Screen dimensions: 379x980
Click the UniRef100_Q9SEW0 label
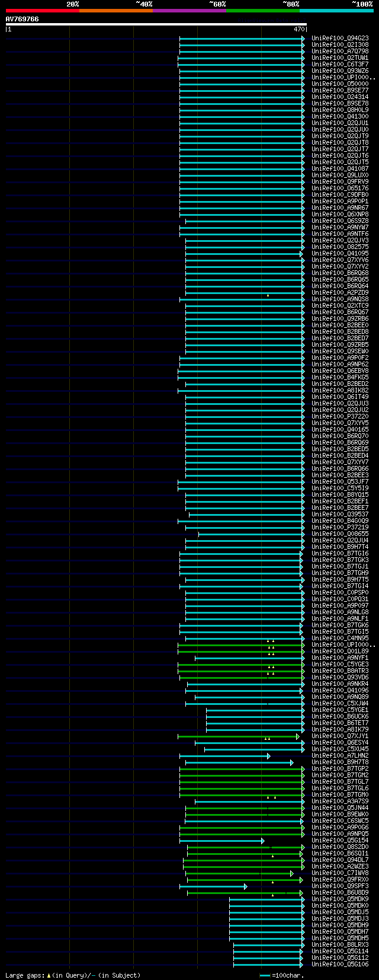point(340,352)
